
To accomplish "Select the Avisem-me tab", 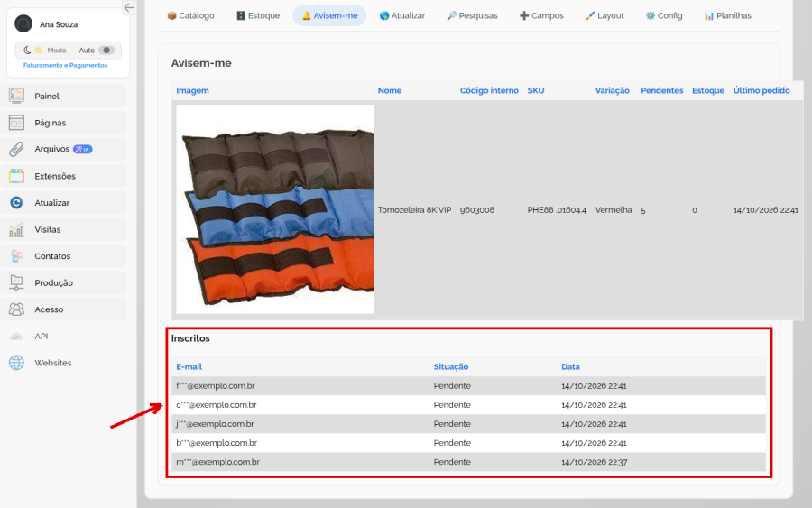I will [x=329, y=15].
